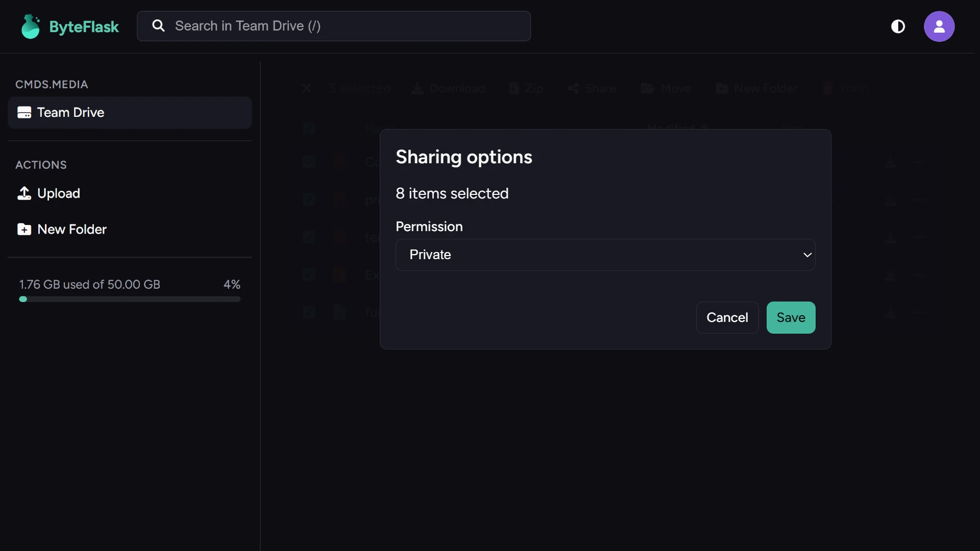The height and width of the screenshot is (551, 980).
Task: Click the '8 items selected' text
Action: (452, 193)
